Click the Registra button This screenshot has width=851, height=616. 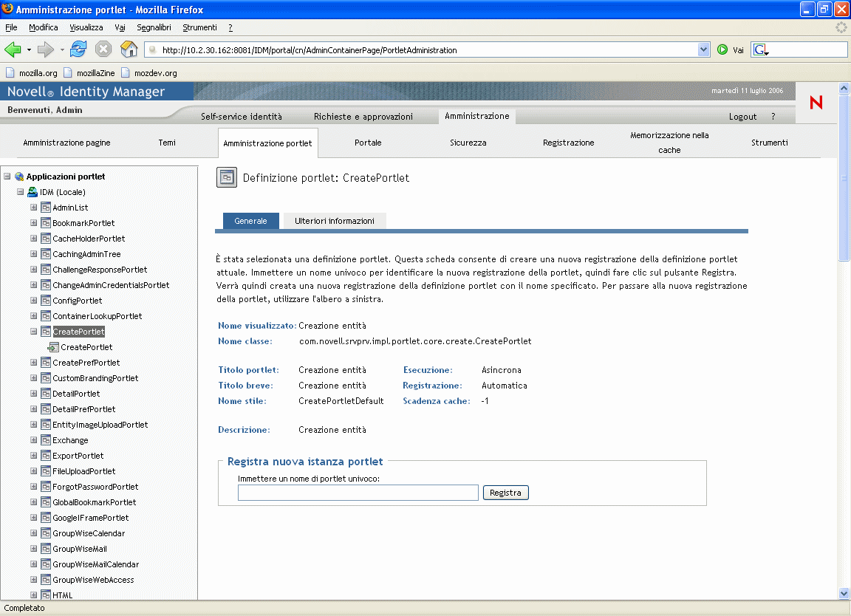[x=505, y=493]
